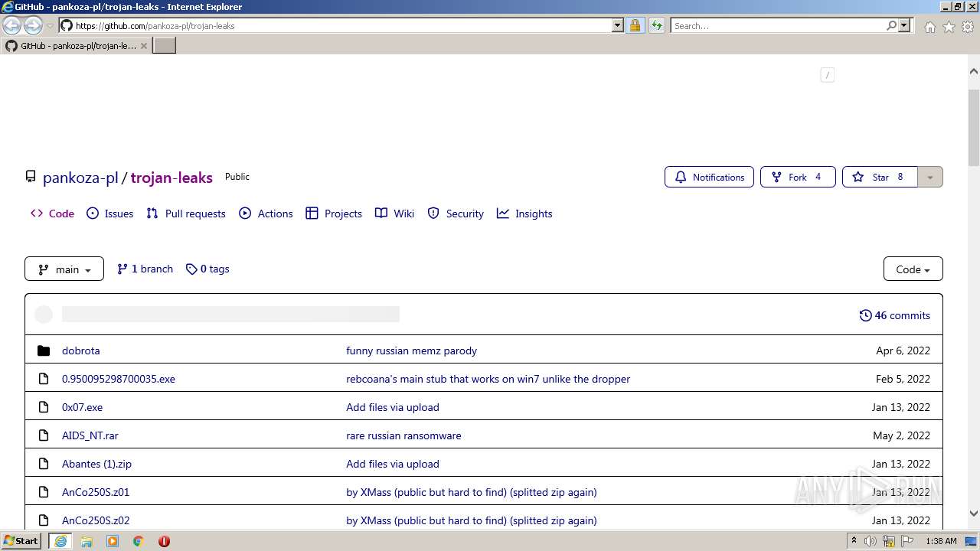This screenshot has height=551, width=980.
Task: Click the page scrollbar up arrow
Action: tap(973, 71)
